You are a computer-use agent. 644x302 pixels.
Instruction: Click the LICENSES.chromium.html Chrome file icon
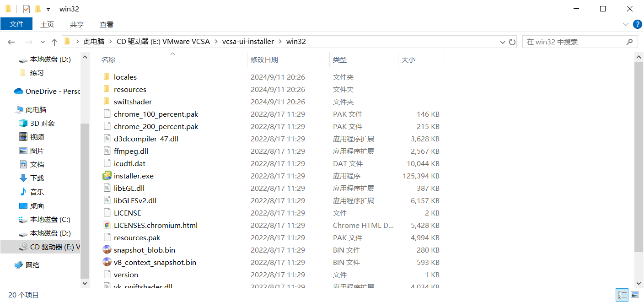tap(107, 225)
